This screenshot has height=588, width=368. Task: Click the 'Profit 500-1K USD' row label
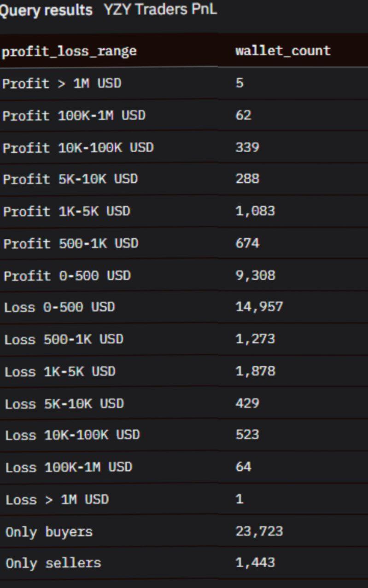point(70,243)
